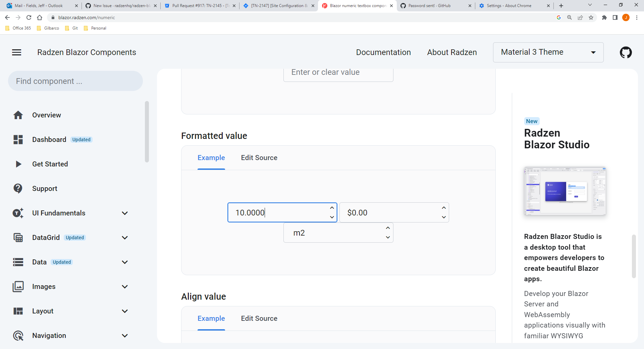Open the zoom magnifier icon in the address bar
This screenshot has height=349, width=644.
coord(570,17)
